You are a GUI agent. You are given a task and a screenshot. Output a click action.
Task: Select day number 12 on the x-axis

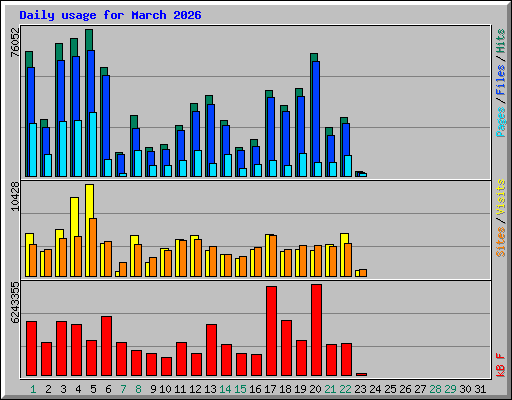(195, 389)
